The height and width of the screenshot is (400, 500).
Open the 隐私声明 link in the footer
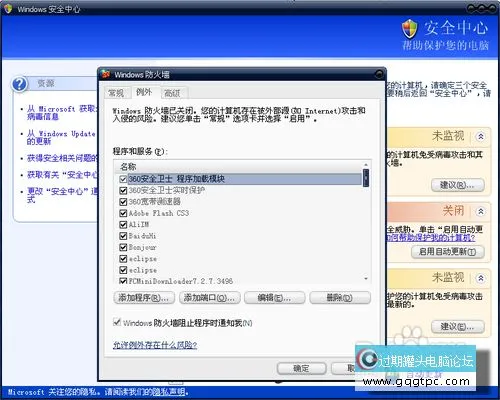tap(168, 392)
